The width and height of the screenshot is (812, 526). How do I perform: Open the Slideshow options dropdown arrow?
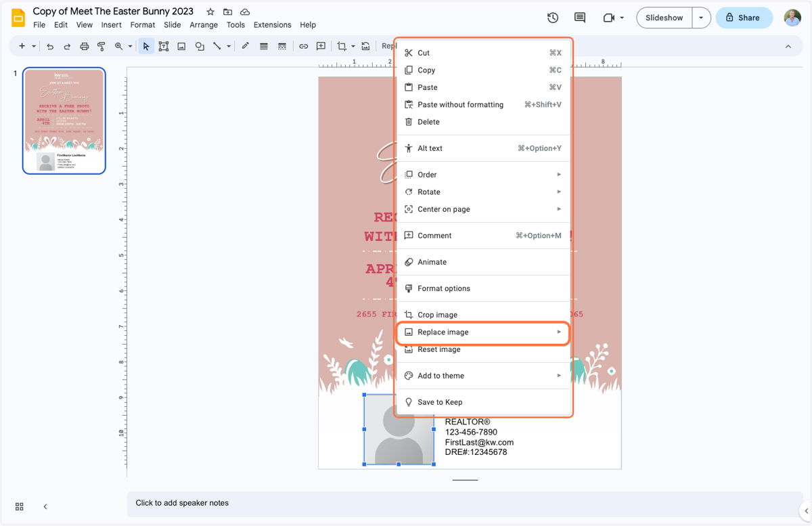click(701, 18)
